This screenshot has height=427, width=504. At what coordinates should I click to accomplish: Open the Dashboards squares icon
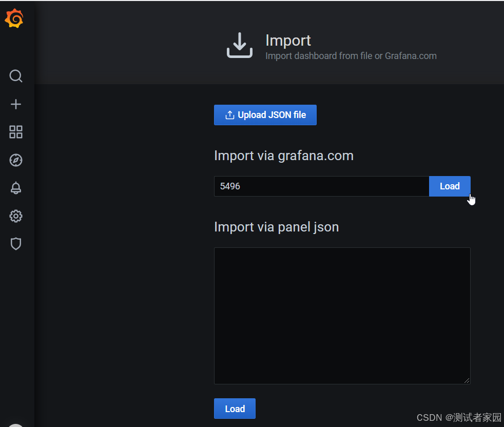[x=16, y=132]
